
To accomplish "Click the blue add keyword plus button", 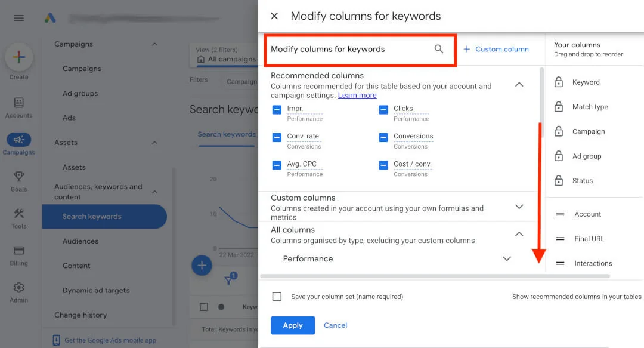I will (202, 266).
